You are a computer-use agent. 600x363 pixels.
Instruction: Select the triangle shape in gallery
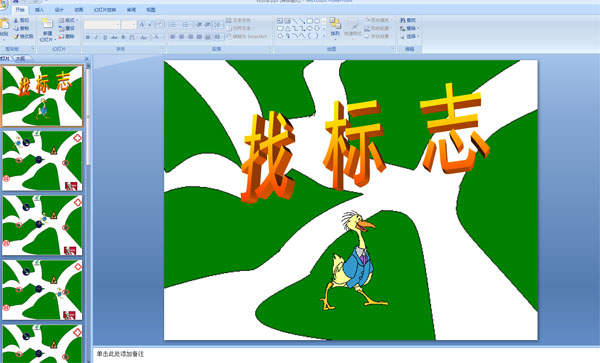click(x=287, y=28)
